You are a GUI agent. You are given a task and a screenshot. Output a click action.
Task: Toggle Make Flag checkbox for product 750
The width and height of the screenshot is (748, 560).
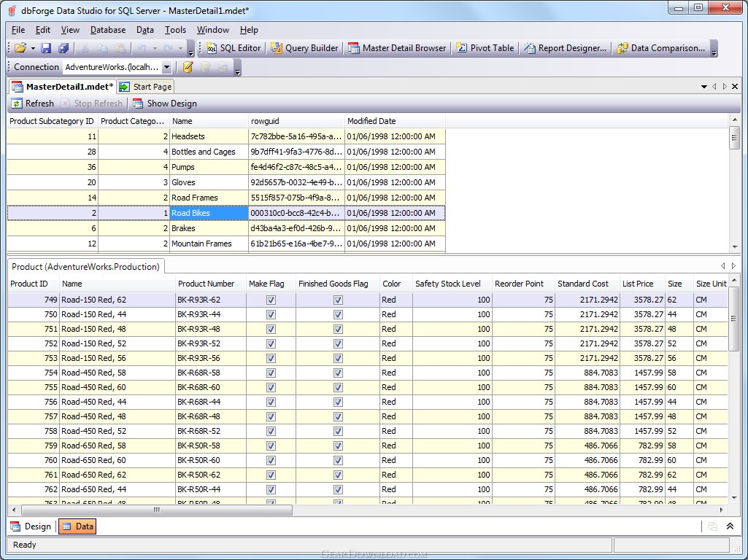click(271, 314)
